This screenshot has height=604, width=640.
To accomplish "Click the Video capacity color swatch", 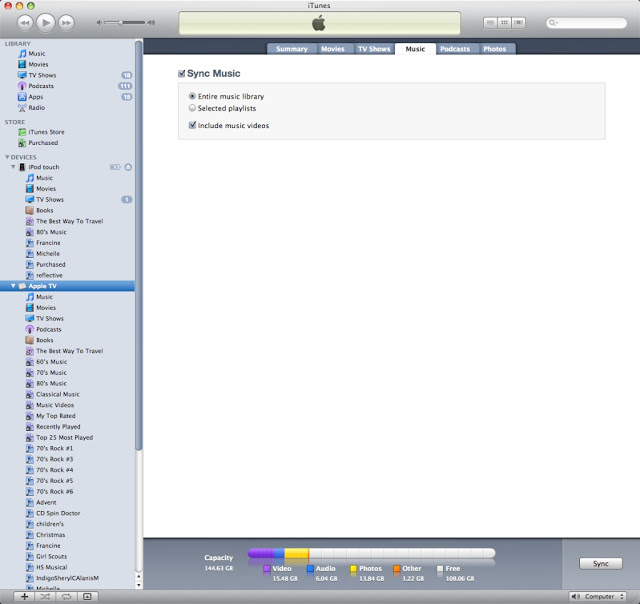I will pos(267,568).
